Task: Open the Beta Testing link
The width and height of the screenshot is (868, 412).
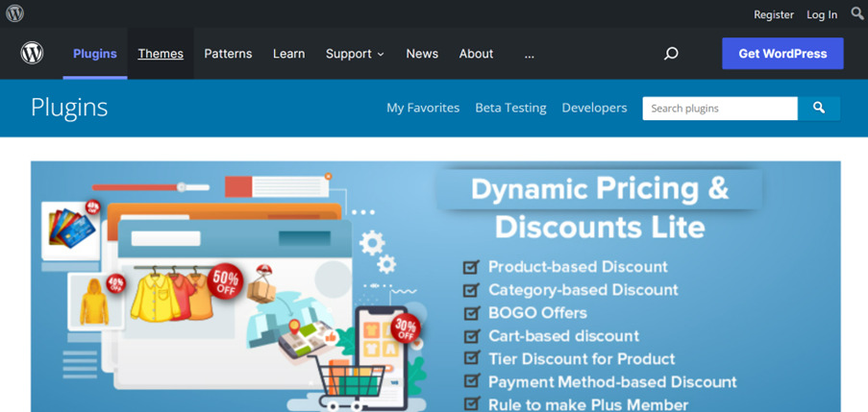Action: 510,108
